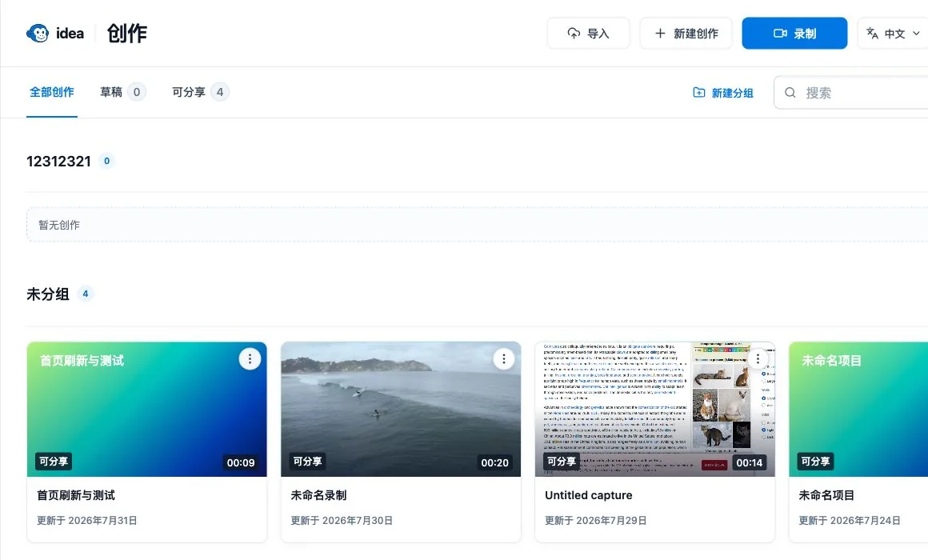
Task: Click the 未命名录制 card title
Action: click(x=318, y=495)
